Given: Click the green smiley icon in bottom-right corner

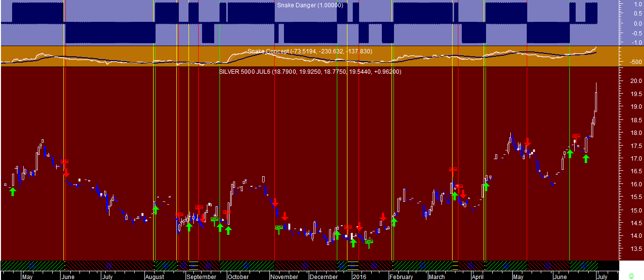Looking at the screenshot, I should click(631, 276).
